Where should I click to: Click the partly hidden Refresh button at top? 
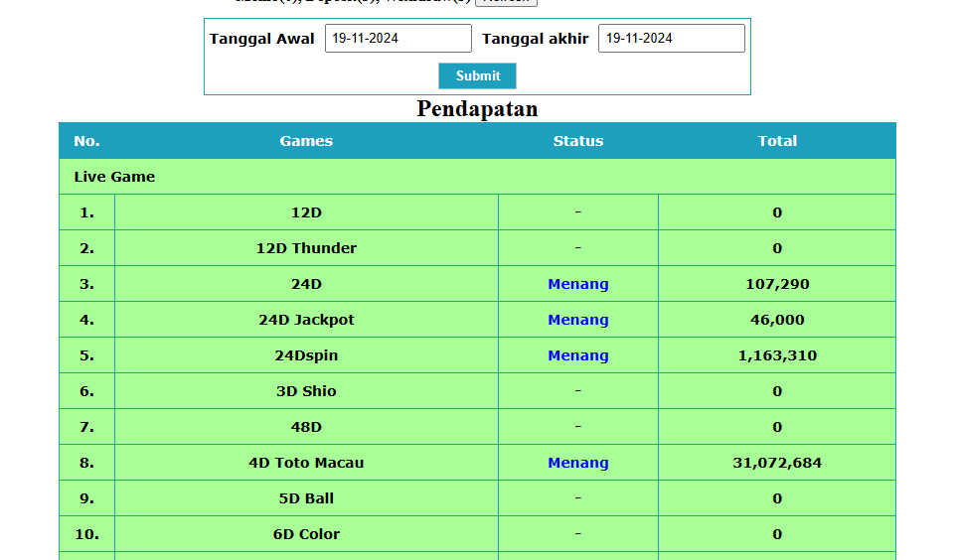[506, 2]
